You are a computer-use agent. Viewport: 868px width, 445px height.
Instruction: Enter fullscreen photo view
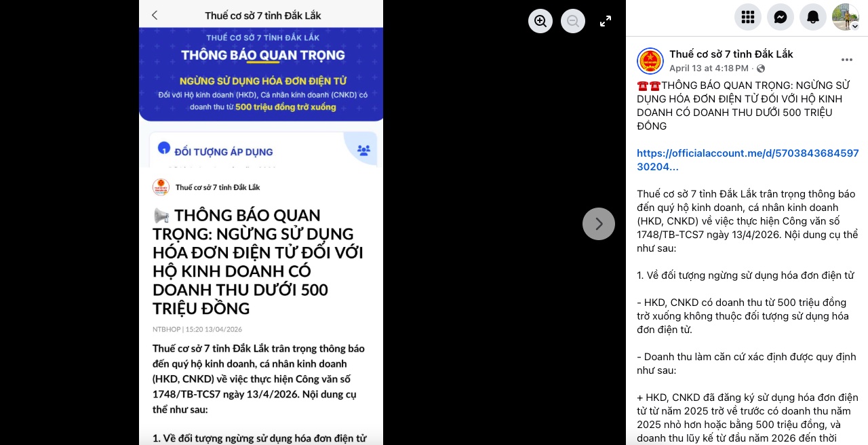click(606, 21)
